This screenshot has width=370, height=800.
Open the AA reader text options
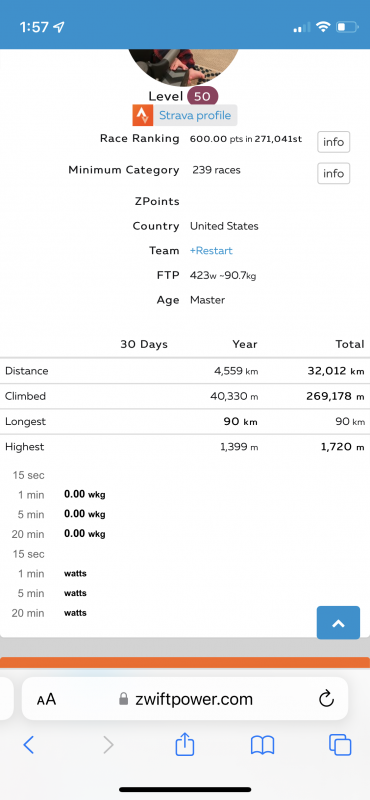pos(46,699)
